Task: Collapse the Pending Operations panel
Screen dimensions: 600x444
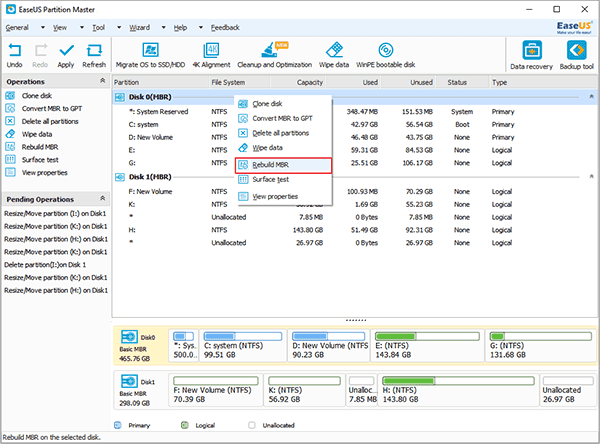Action: (x=100, y=199)
